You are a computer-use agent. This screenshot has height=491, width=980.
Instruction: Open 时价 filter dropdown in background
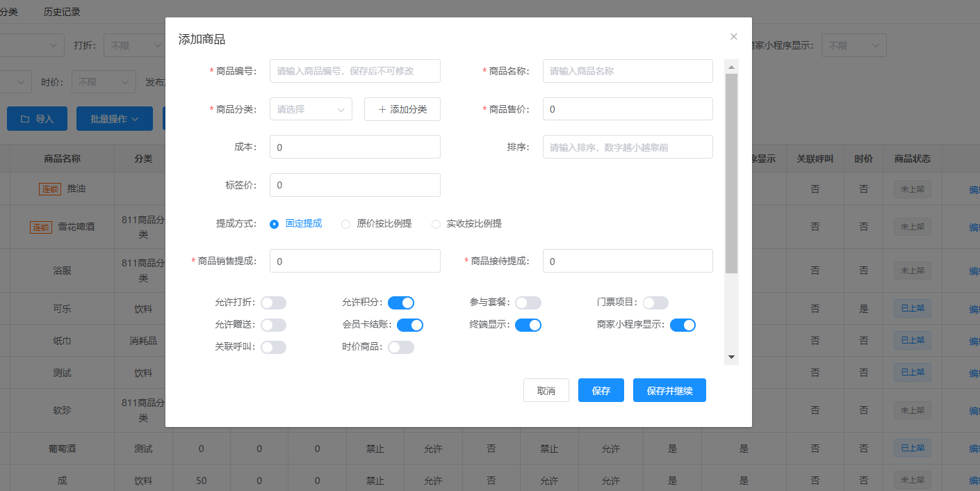pos(104,82)
